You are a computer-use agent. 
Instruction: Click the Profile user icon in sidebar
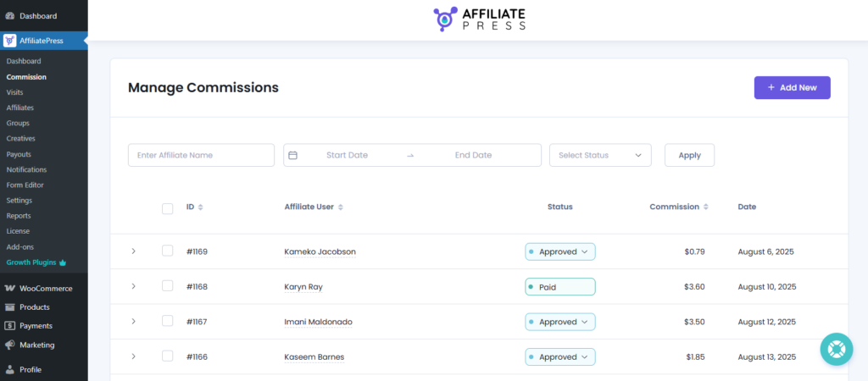[x=9, y=369]
